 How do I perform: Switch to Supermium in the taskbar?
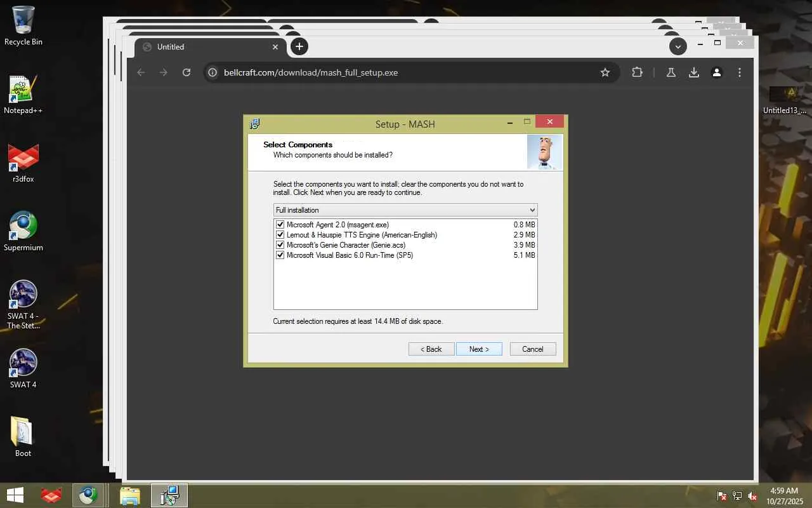coord(88,495)
